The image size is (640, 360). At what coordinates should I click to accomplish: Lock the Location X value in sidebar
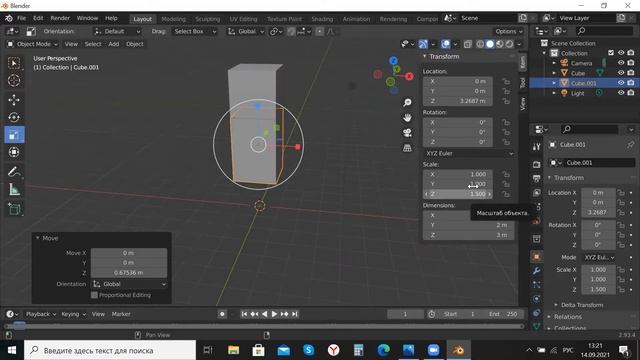point(506,81)
